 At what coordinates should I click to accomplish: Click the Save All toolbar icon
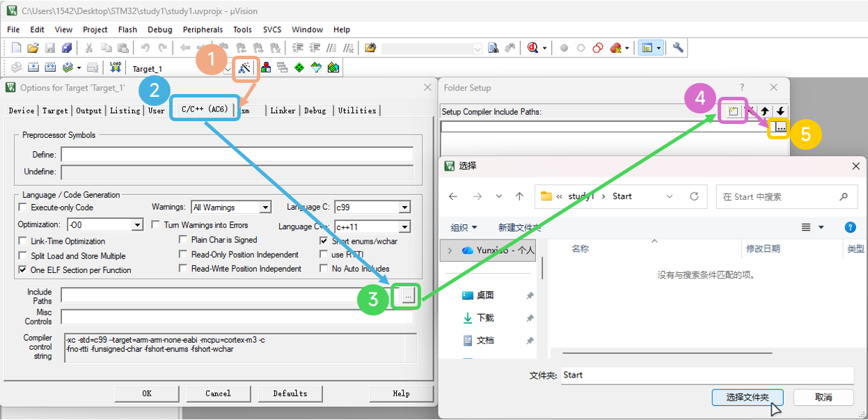[67, 48]
